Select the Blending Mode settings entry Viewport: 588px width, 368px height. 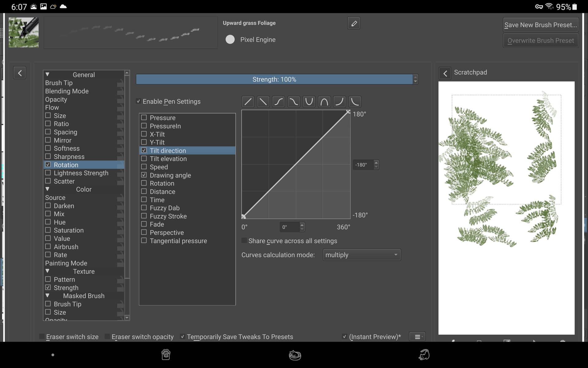(67, 91)
